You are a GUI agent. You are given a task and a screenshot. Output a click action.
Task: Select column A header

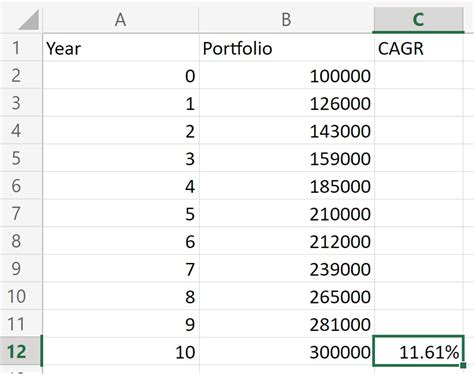pyautogui.click(x=121, y=20)
